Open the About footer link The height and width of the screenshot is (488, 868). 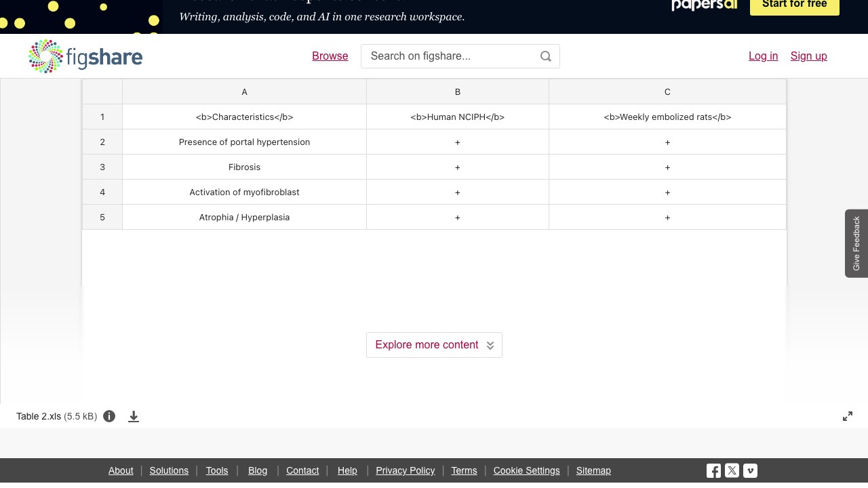(x=121, y=470)
